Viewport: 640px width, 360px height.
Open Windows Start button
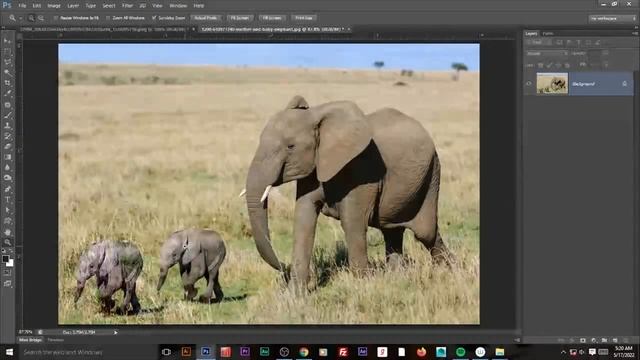pos(9,352)
